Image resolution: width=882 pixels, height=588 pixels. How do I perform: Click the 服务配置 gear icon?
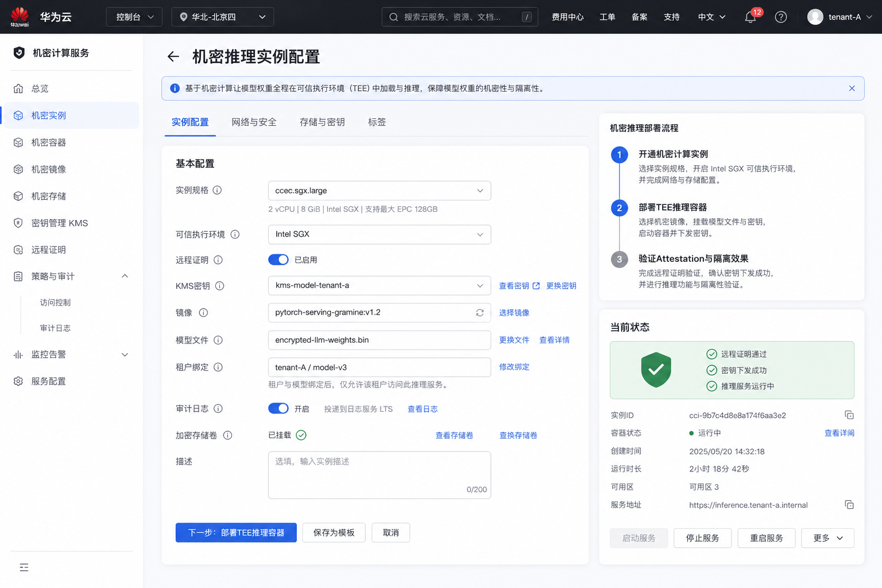[18, 381]
